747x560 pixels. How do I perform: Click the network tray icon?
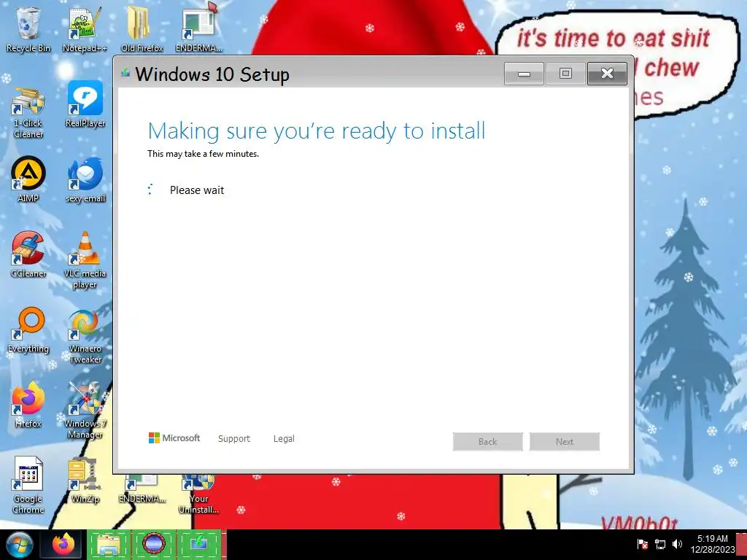pos(660,544)
